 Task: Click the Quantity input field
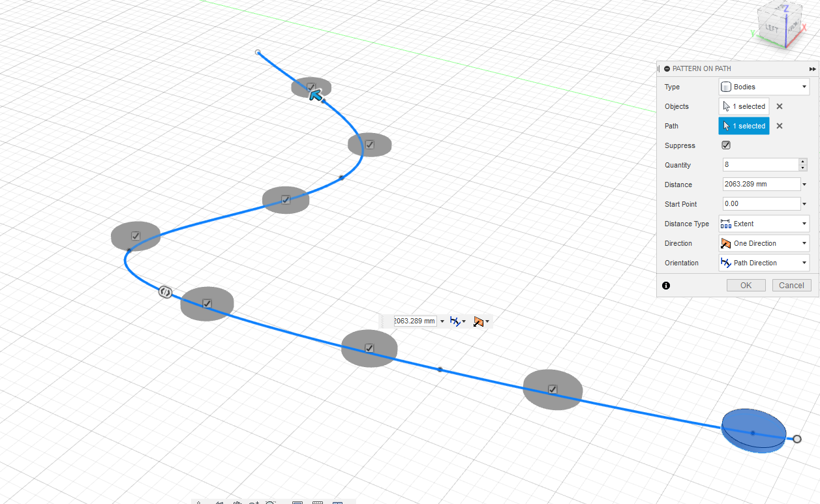tap(760, 165)
